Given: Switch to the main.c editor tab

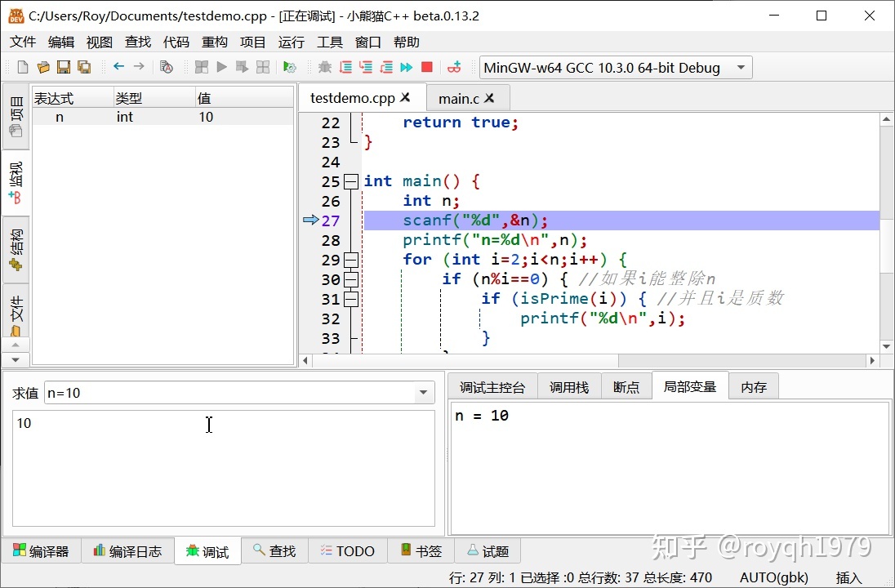Looking at the screenshot, I should coord(458,99).
